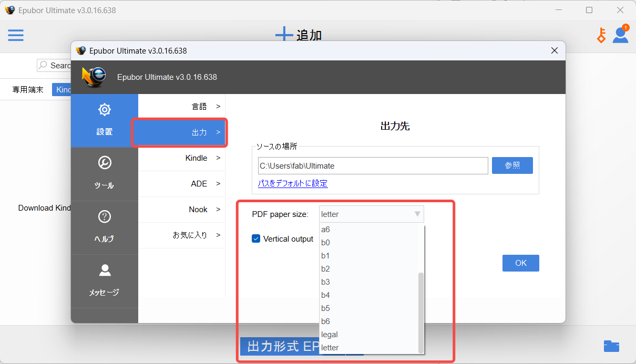Open the お気に入り settings category

coord(182,235)
